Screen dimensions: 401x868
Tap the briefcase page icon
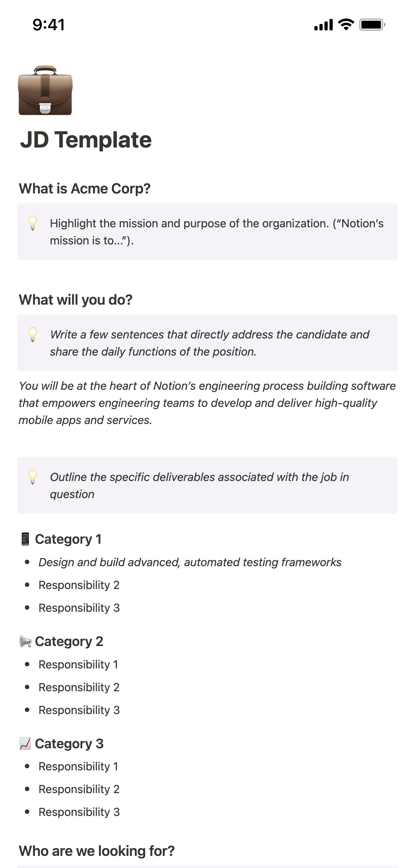tap(45, 91)
